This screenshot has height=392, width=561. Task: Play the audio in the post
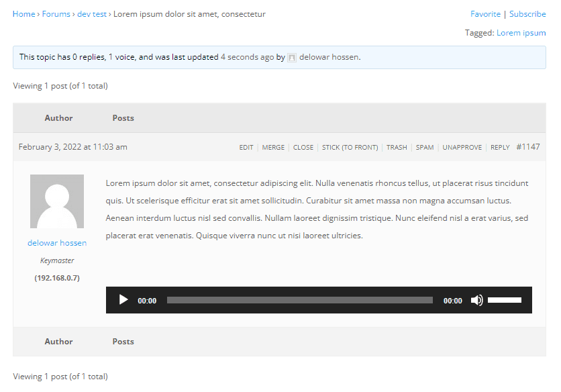tap(123, 300)
